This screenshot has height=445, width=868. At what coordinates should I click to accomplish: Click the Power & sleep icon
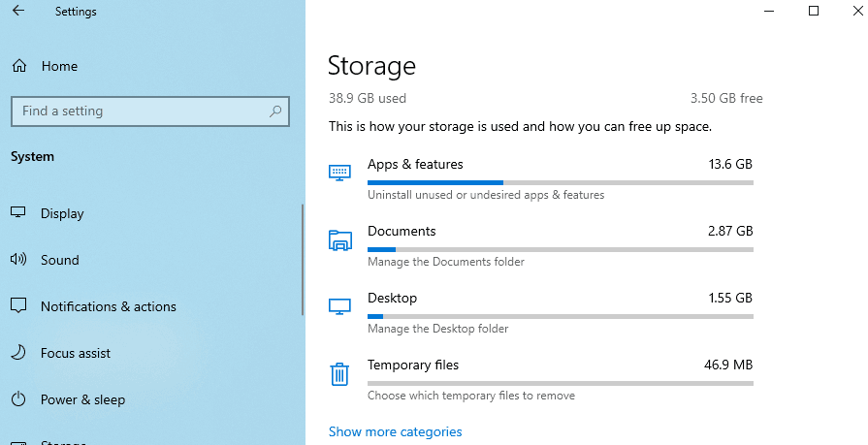pos(18,399)
